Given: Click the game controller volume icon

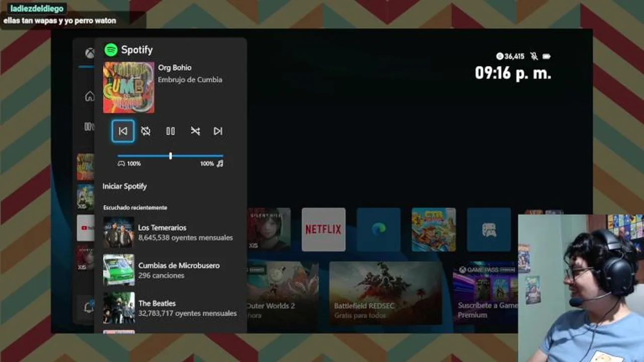Looking at the screenshot, I should pos(121,164).
